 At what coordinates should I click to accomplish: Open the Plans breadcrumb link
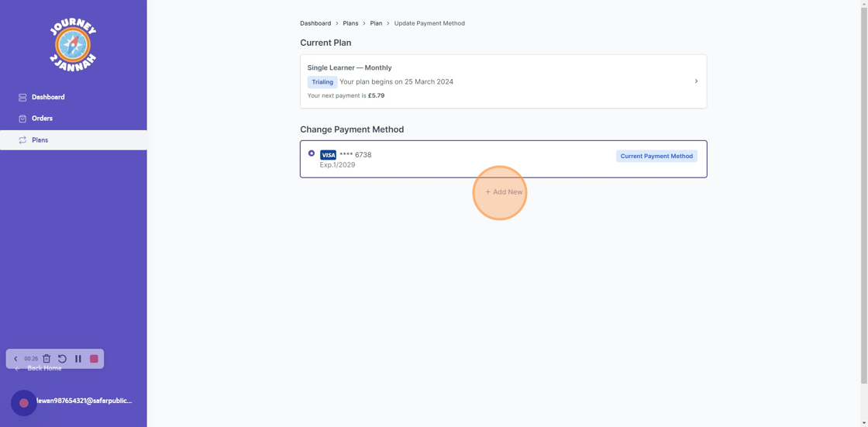point(350,23)
